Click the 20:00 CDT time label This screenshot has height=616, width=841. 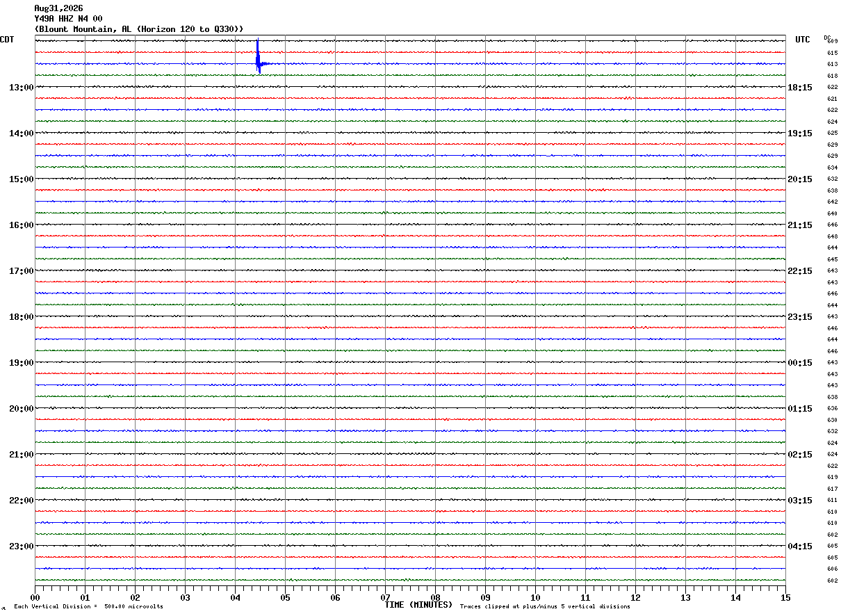pyautogui.click(x=21, y=409)
